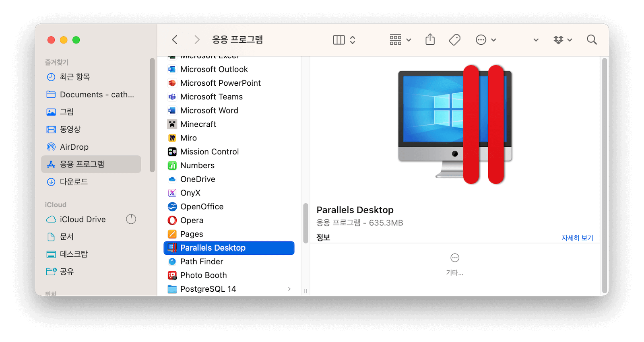Open Documents - cath... sidebar folder
644x342 pixels.
(91, 95)
